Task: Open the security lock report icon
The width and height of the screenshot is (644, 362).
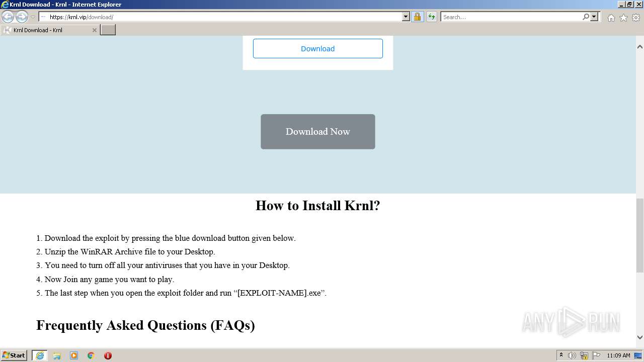Action: (x=417, y=17)
